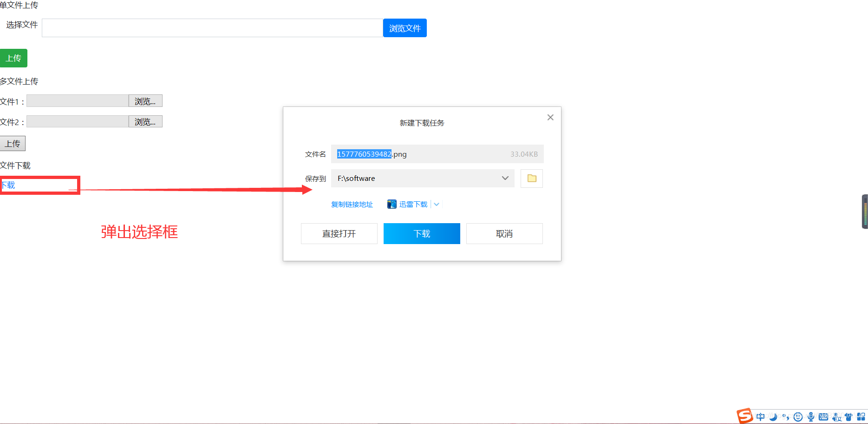Toggle the Chinese/English 中 mode icon
Screen dimensions: 868x424
pyautogui.click(x=761, y=417)
